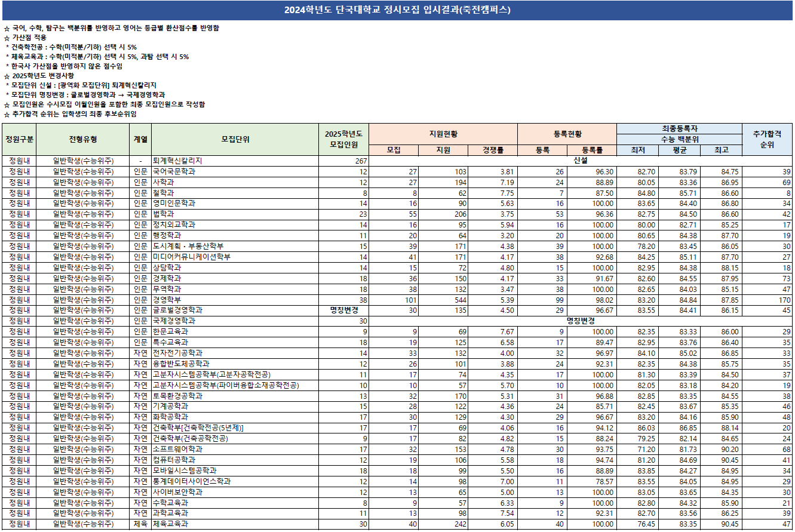Select the 242 applicants value for 체육교육과

click(x=443, y=524)
